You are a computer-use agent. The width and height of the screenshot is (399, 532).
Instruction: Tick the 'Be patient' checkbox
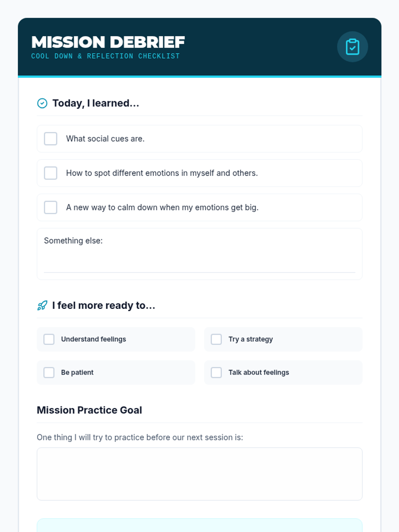(x=49, y=372)
